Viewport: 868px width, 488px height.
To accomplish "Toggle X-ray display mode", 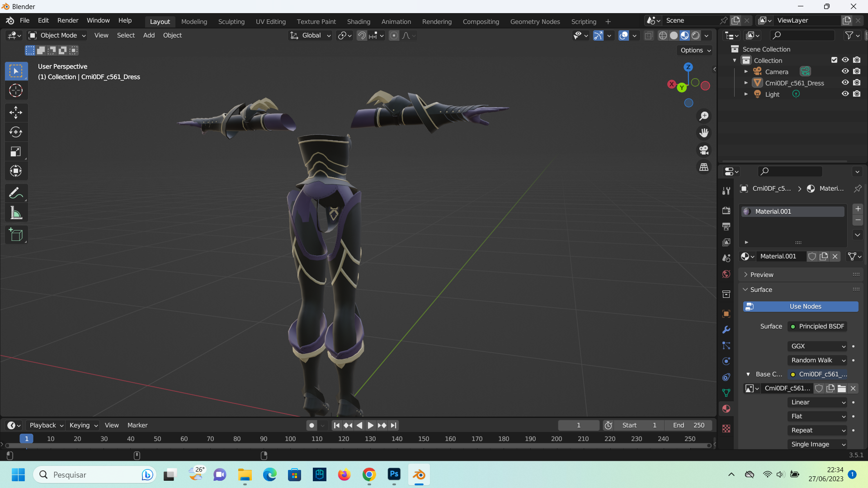I will tap(649, 35).
